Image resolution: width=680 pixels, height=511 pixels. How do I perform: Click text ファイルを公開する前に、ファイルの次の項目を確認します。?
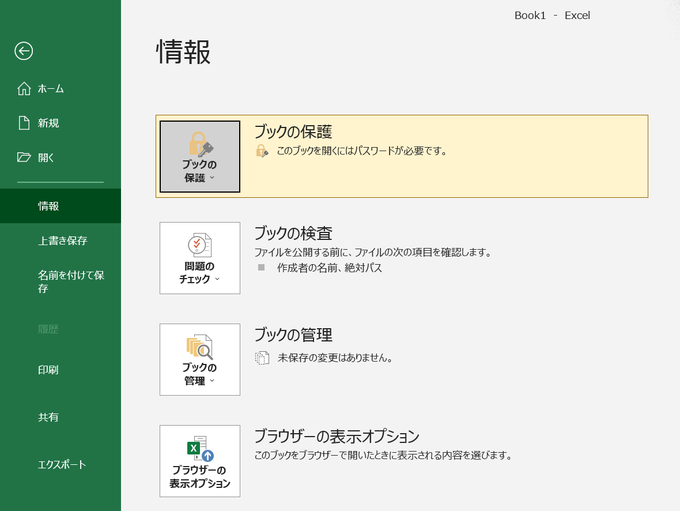pos(373,252)
